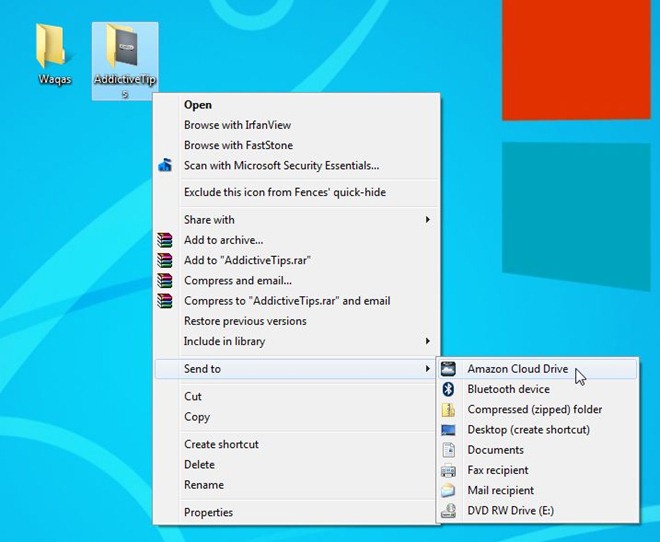Image resolution: width=660 pixels, height=542 pixels.
Task: Send to DVD RW Drive (E:)
Action: pyautogui.click(x=538, y=510)
